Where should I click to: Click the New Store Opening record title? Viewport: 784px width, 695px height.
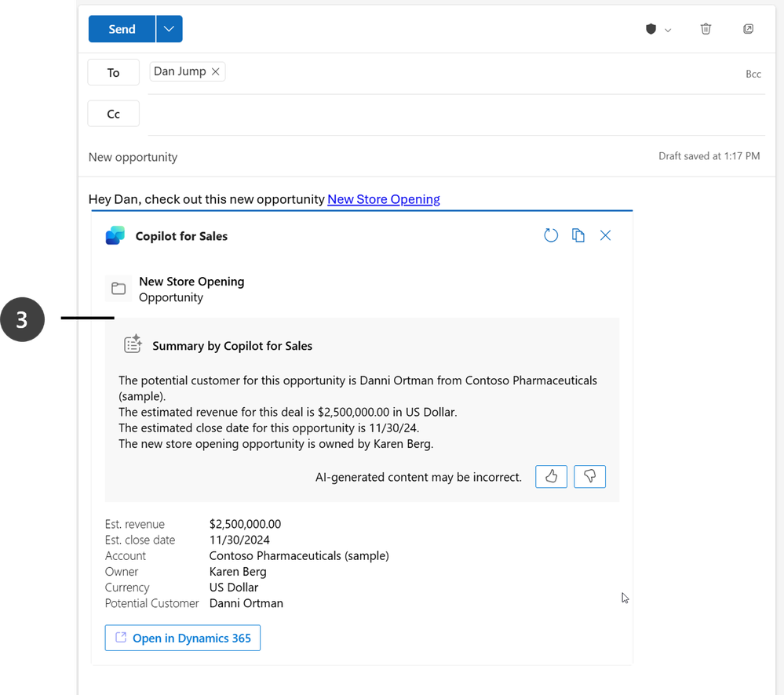pos(191,282)
